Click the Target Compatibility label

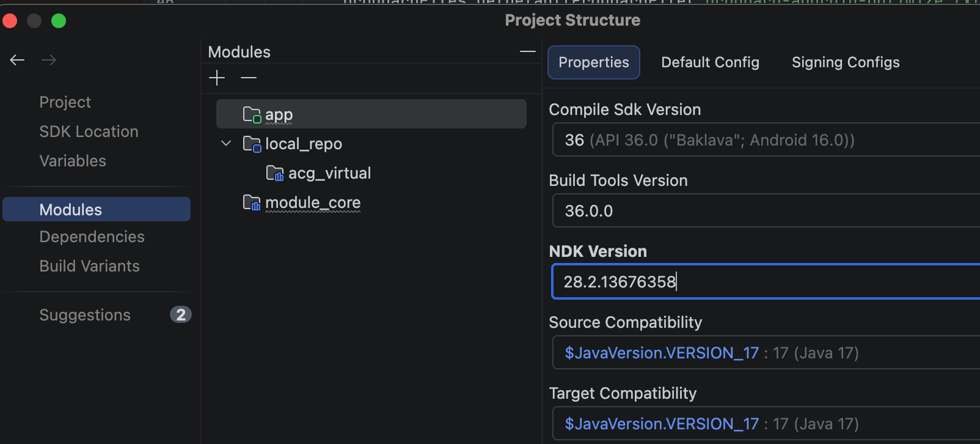pyautogui.click(x=623, y=393)
